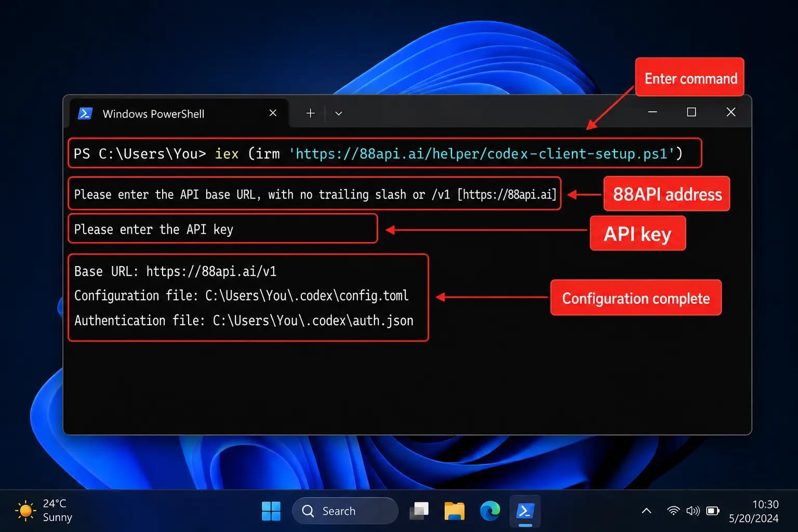The height and width of the screenshot is (532, 798).
Task: Click the Authentication file auth.json line
Action: (x=244, y=321)
